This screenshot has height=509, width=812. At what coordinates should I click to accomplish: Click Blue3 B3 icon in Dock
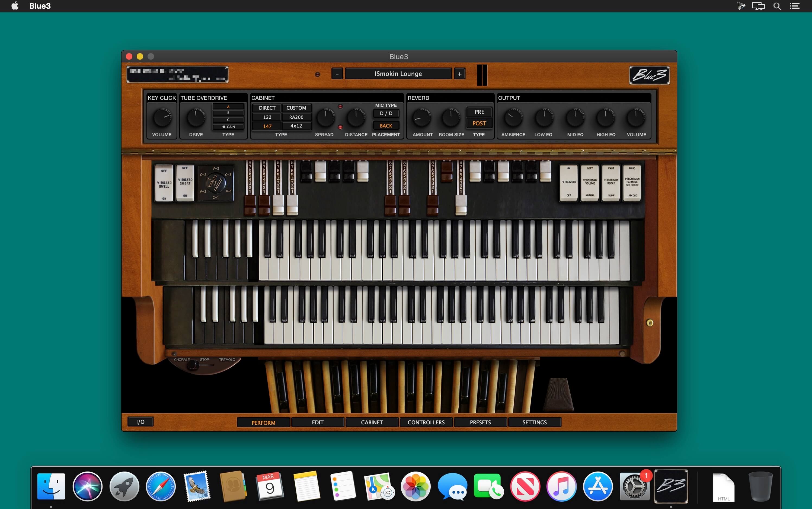pos(671,486)
